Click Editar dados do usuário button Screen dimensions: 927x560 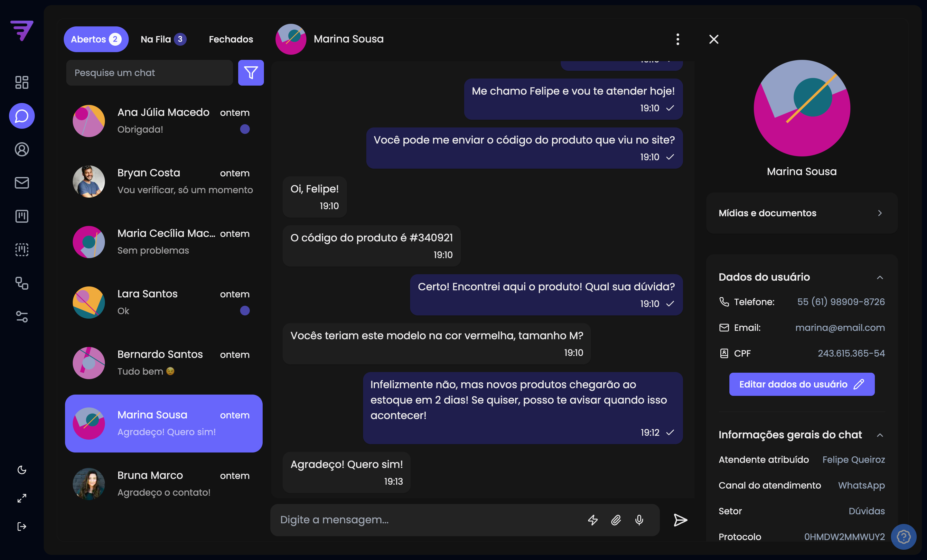pos(801,384)
